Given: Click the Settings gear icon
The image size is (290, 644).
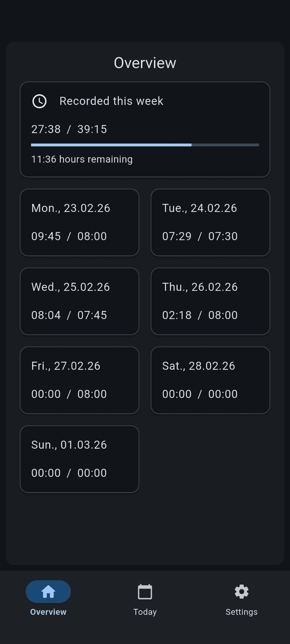Looking at the screenshot, I should 242,591.
